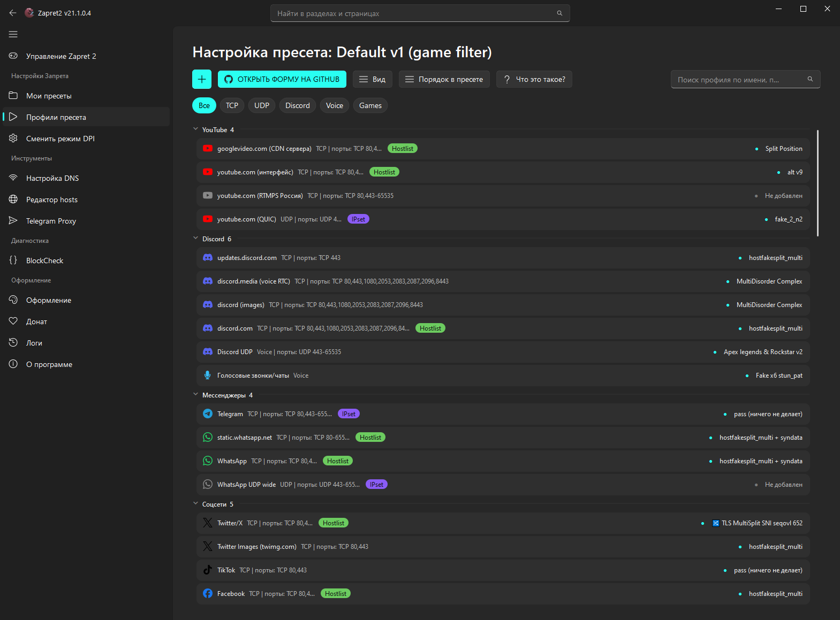Open Настройка DNS tool
The height and width of the screenshot is (620, 840).
click(x=86, y=178)
